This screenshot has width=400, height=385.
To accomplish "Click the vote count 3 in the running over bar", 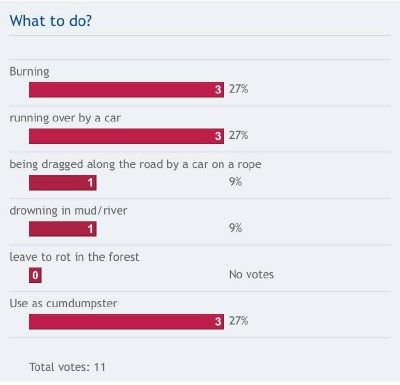I will point(218,136).
